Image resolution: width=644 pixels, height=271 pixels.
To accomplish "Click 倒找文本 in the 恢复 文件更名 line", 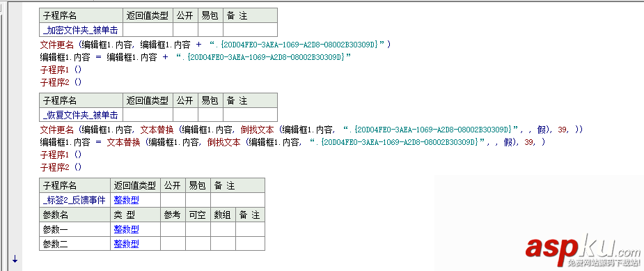I will coord(257,130).
